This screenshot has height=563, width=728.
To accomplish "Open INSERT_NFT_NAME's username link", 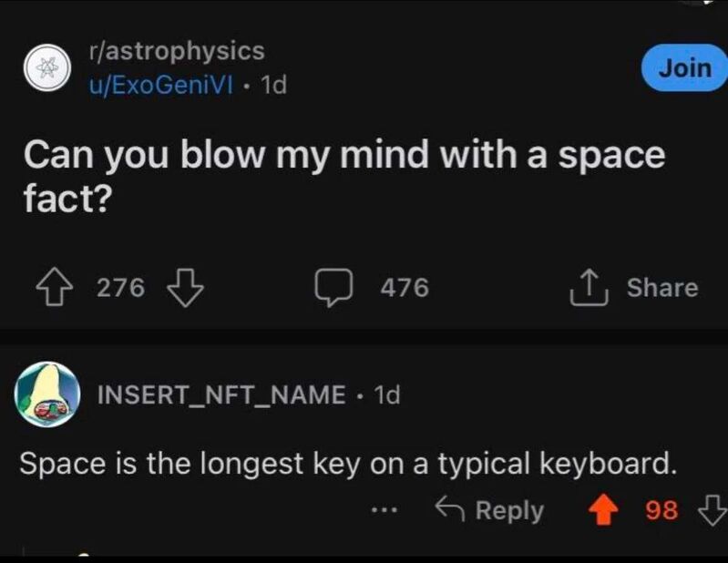I will tap(221, 394).
